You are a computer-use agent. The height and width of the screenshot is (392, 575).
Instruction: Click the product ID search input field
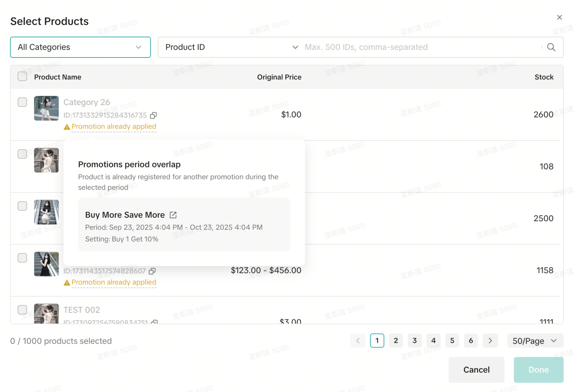click(x=421, y=47)
